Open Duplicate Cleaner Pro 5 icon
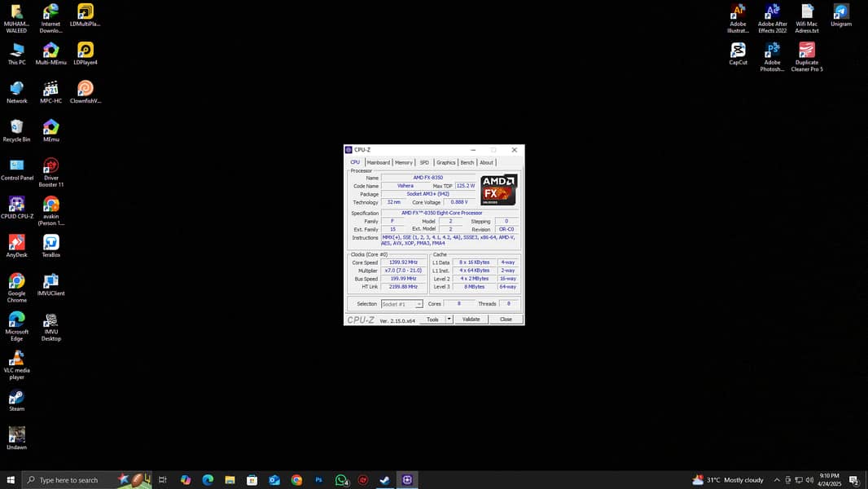Viewport: 868px width, 489px height. click(807, 57)
